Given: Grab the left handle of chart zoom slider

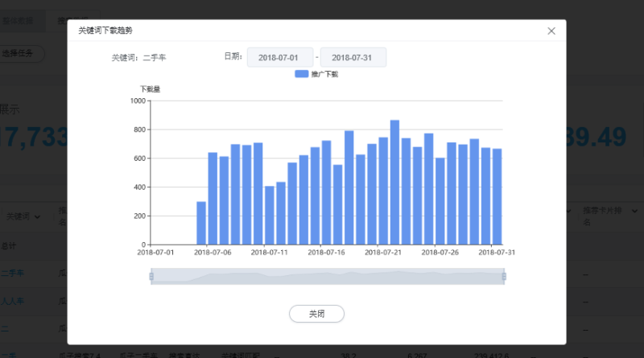Looking at the screenshot, I should pyautogui.click(x=151, y=276).
